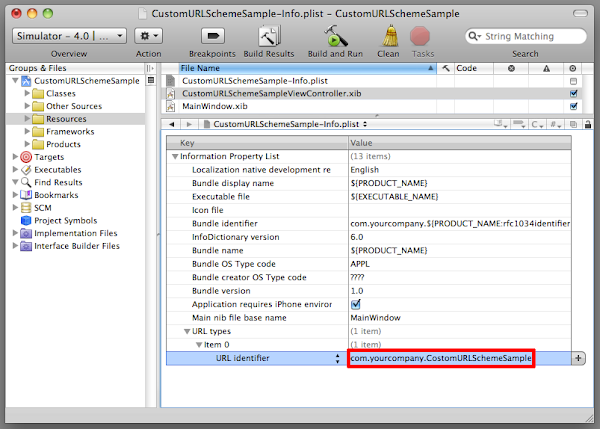Select the Bundle identifier row
The width and height of the screenshot is (600, 429).
[x=369, y=223]
